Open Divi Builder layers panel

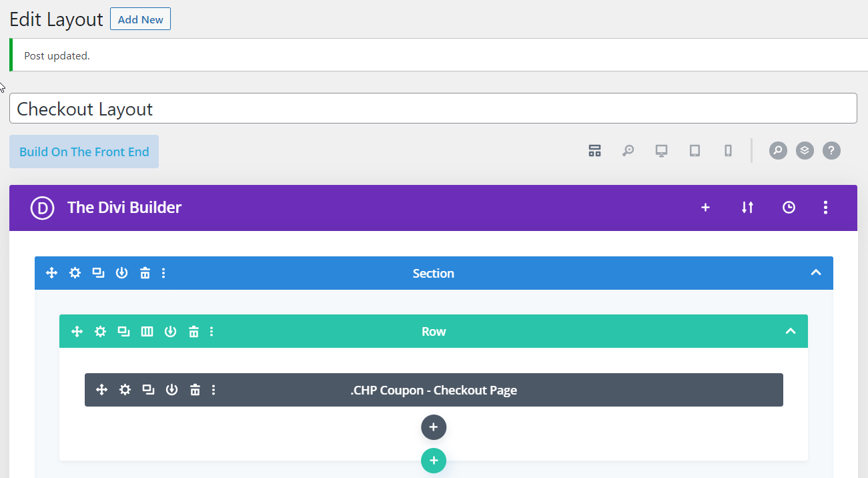point(805,151)
